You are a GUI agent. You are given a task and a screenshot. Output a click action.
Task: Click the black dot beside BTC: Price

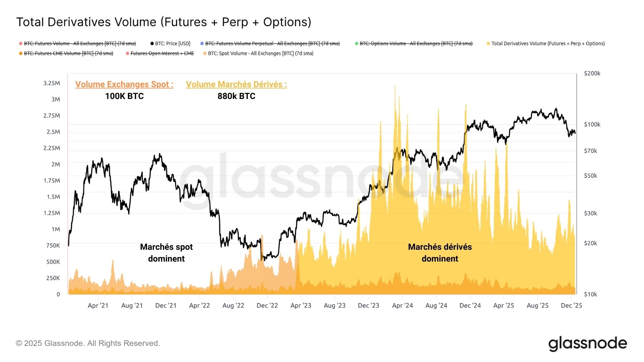(x=152, y=44)
